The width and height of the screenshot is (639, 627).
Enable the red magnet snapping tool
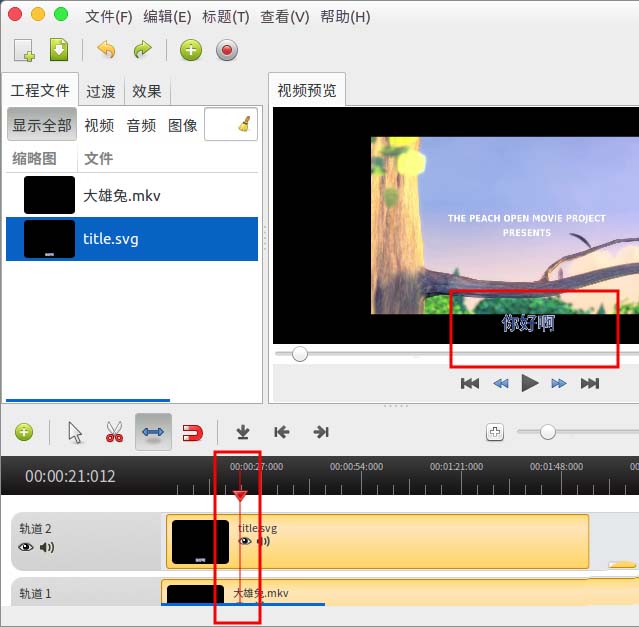pyautogui.click(x=192, y=433)
